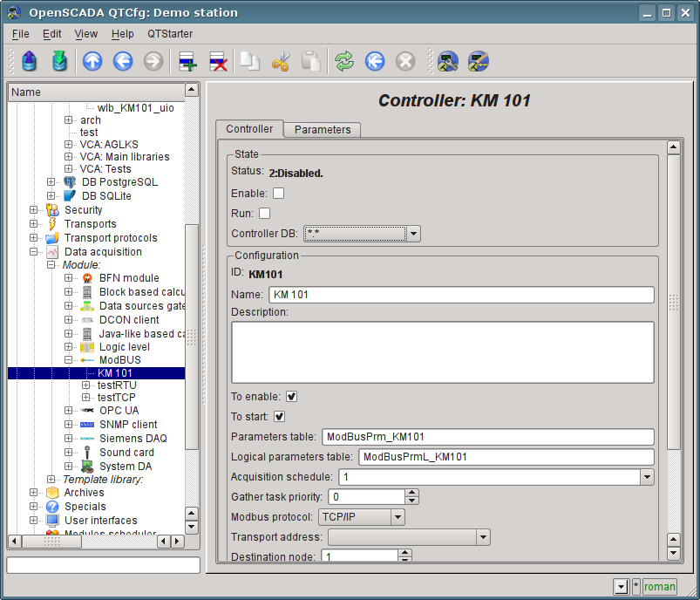Click in the Name input field
Viewport: 700px width, 600px height.
coord(461,295)
